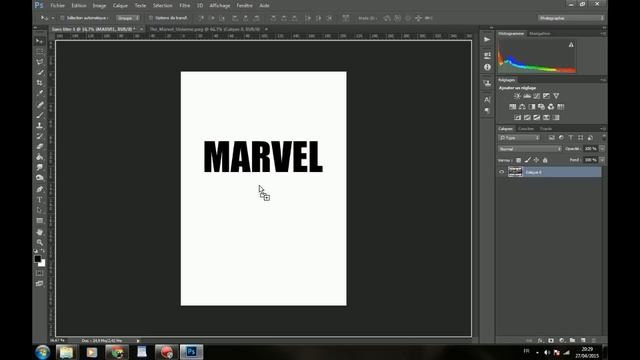Click the trash icon to delete layer

tap(594, 340)
